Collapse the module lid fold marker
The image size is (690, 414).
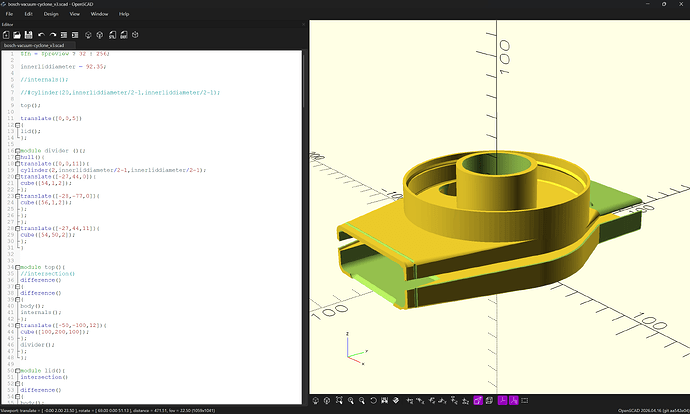click(18, 370)
